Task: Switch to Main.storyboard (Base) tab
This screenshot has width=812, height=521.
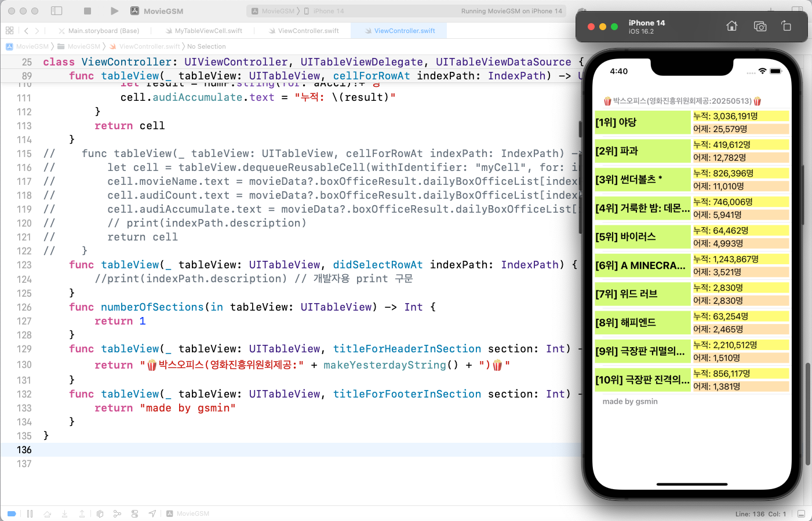Action: 99,31
